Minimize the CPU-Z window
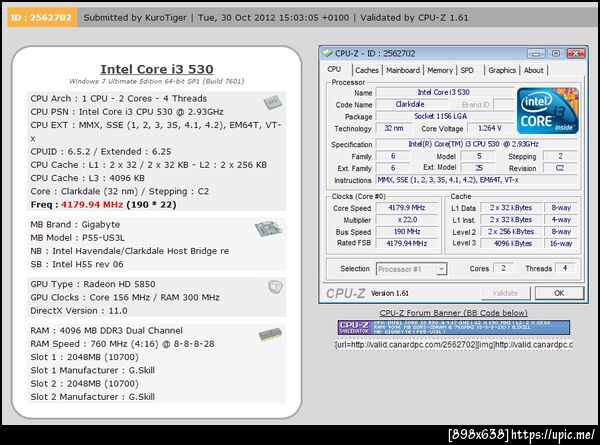 (536, 54)
